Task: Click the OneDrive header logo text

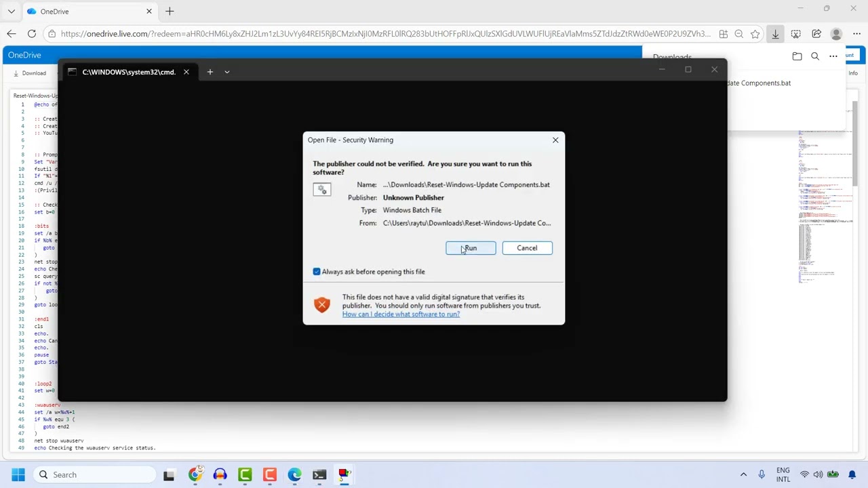Action: (24, 55)
